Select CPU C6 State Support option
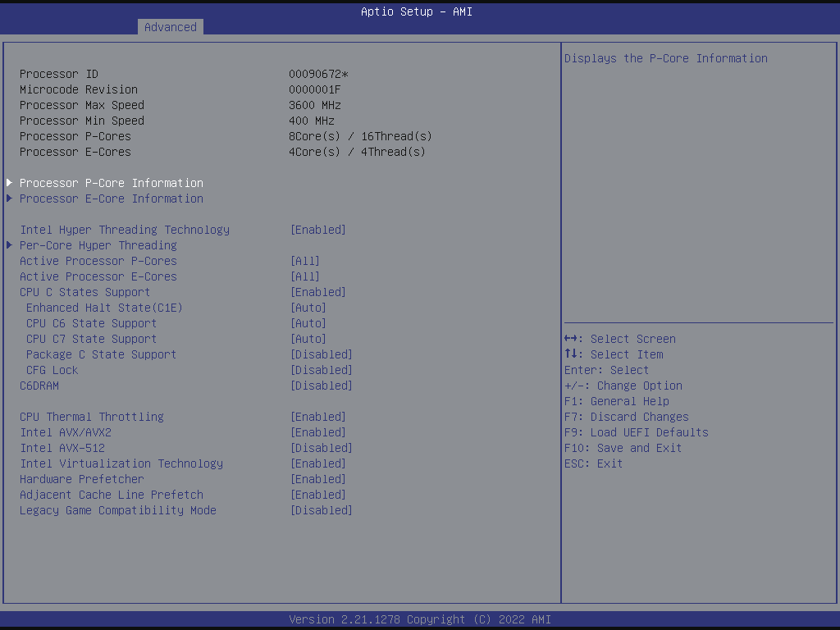This screenshot has height=630, width=840. (x=91, y=323)
